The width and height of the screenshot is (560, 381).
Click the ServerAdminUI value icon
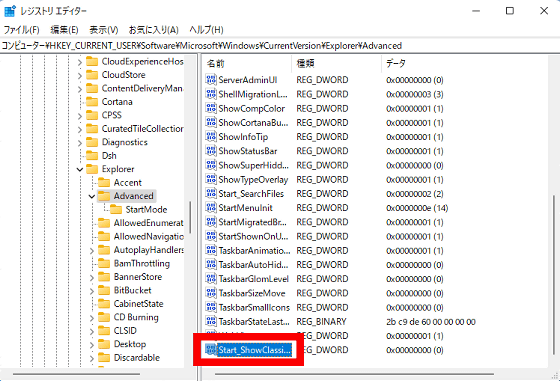pyautogui.click(x=211, y=80)
